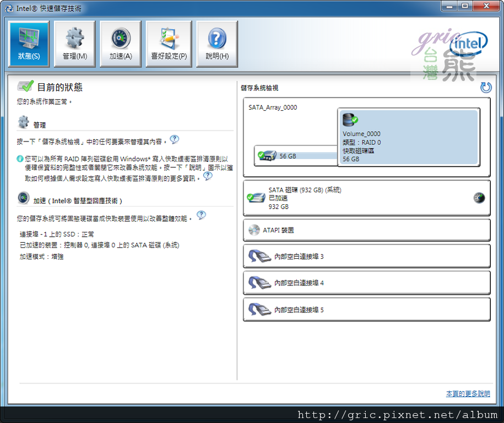Click the Intel logo
The image size is (504, 423).
[469, 44]
